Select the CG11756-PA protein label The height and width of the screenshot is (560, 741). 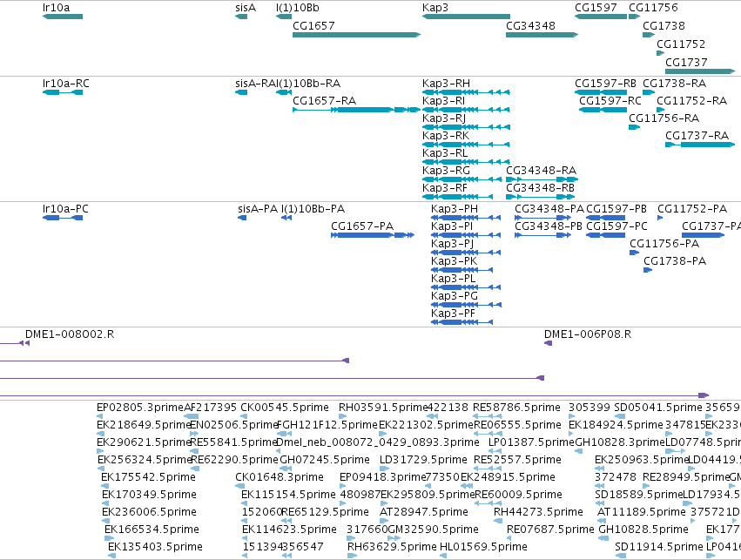(664, 244)
